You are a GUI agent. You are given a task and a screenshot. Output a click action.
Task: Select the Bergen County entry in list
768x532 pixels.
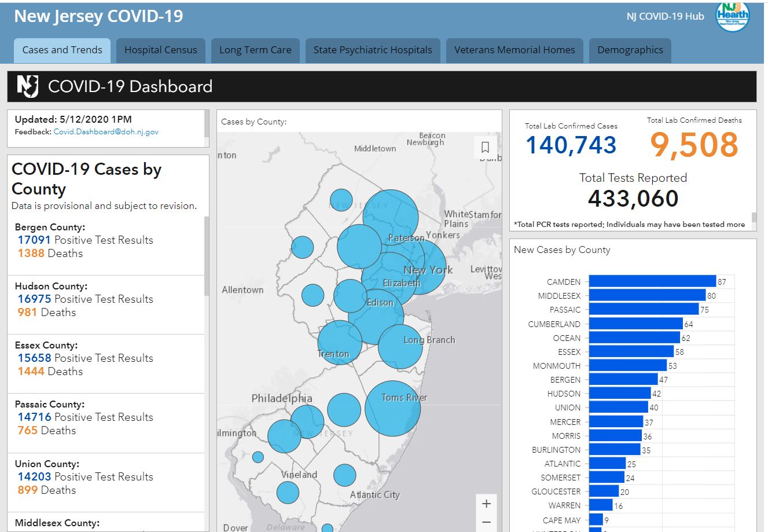[106, 245]
